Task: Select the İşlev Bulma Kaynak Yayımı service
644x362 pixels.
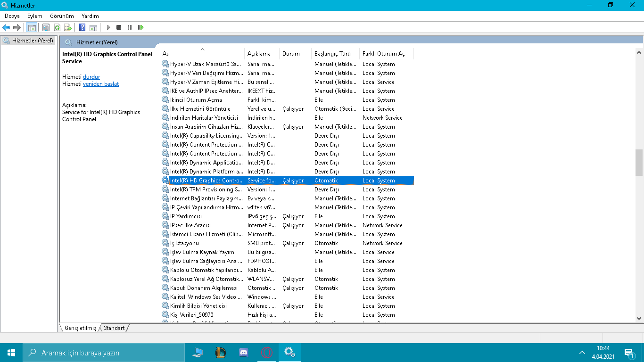Action: click(287, 252)
